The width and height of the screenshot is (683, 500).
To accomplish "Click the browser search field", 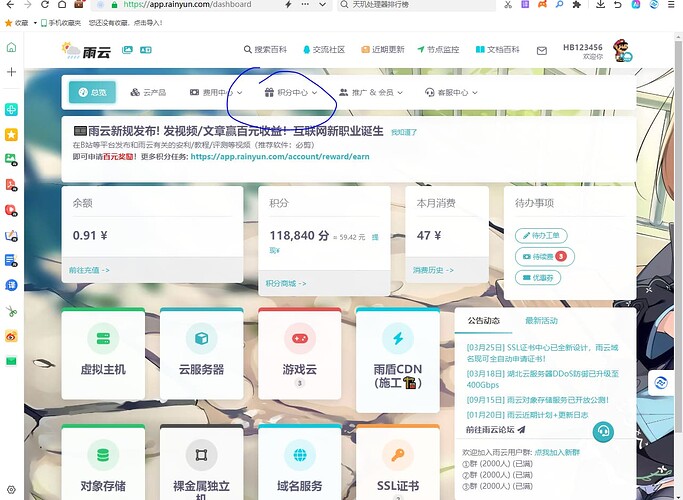I will click(x=417, y=5).
